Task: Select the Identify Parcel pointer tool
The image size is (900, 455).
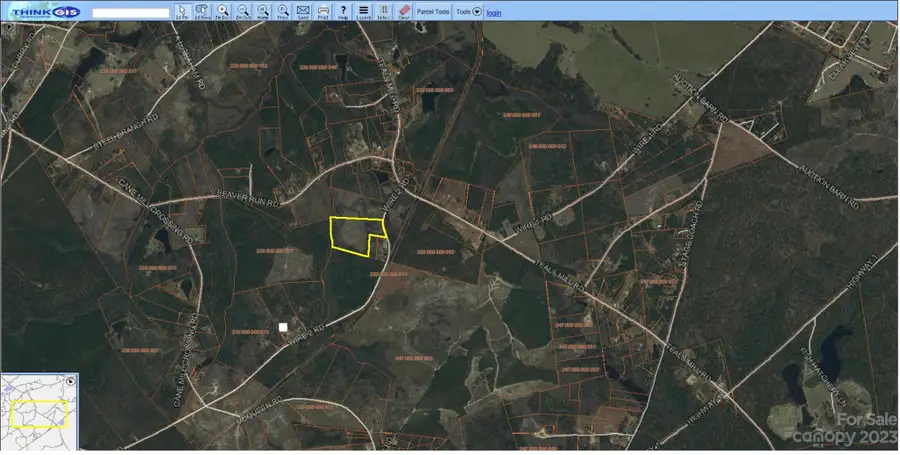Action: (181, 11)
